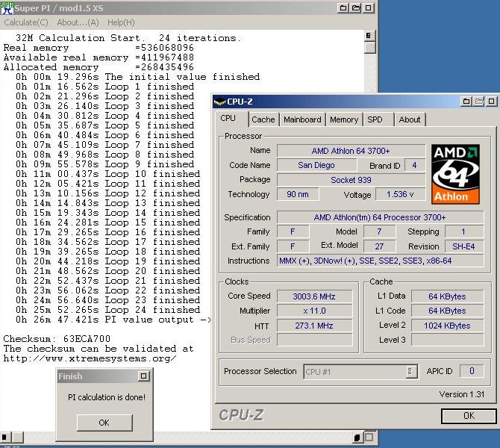Close the Super PI window
The image size is (500, 448).
click(368, 8)
